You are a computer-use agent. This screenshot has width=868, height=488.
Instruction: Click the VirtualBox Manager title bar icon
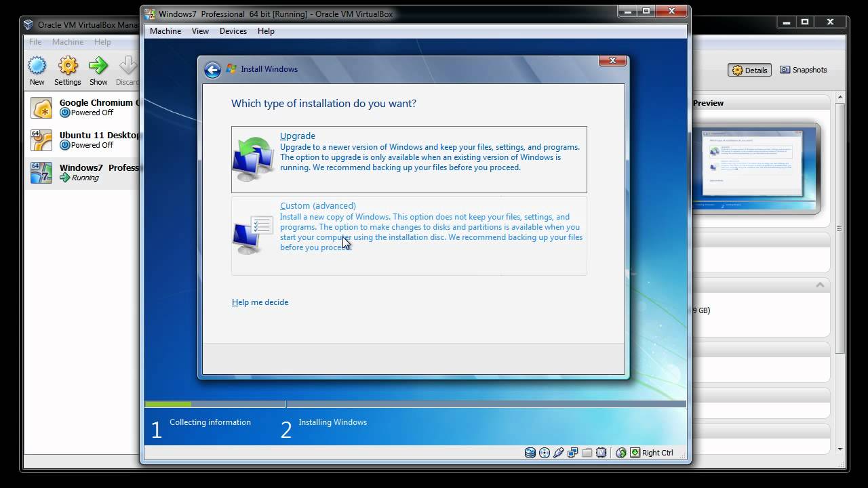click(x=28, y=25)
